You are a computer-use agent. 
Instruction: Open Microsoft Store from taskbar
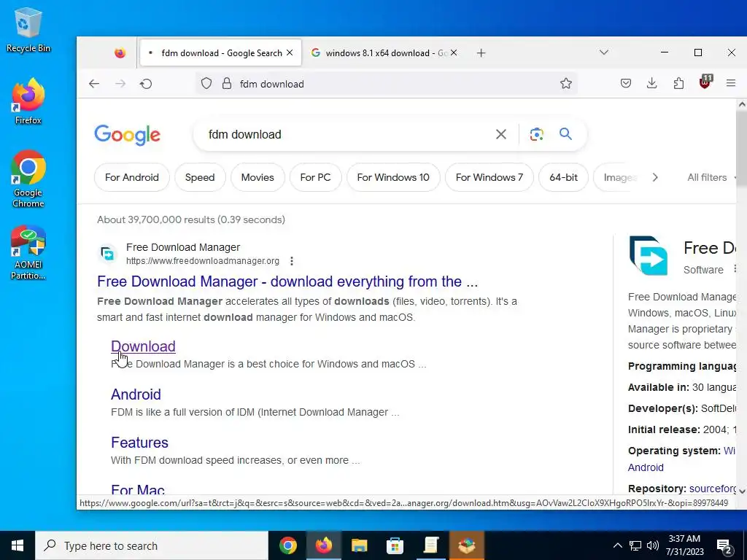395,545
